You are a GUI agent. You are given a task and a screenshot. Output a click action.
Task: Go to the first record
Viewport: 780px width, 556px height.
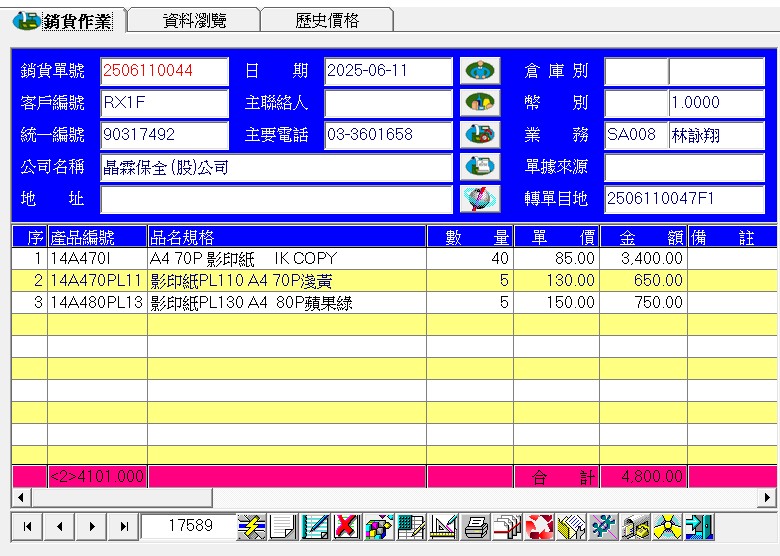27,526
